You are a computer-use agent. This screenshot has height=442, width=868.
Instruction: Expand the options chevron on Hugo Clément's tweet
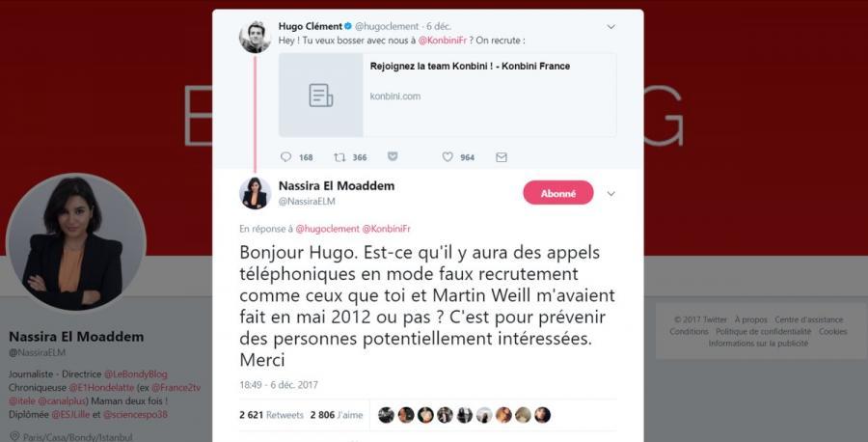[610, 27]
